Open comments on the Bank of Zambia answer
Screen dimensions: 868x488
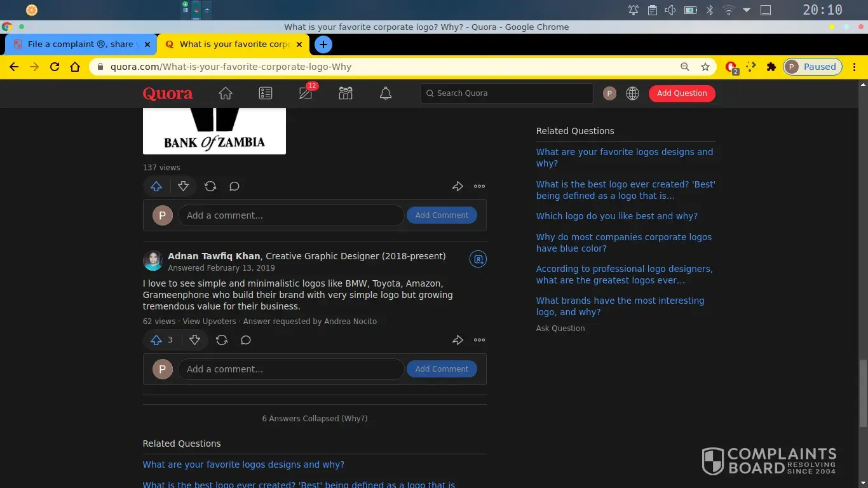coord(234,186)
